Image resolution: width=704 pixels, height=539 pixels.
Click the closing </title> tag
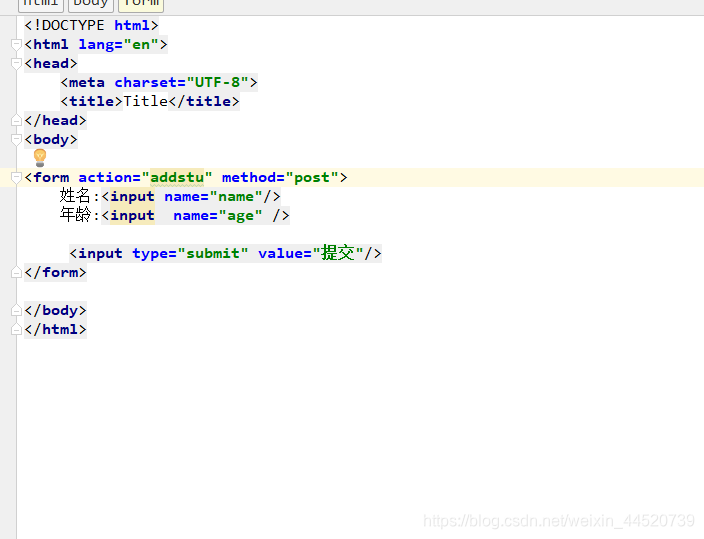(x=204, y=101)
